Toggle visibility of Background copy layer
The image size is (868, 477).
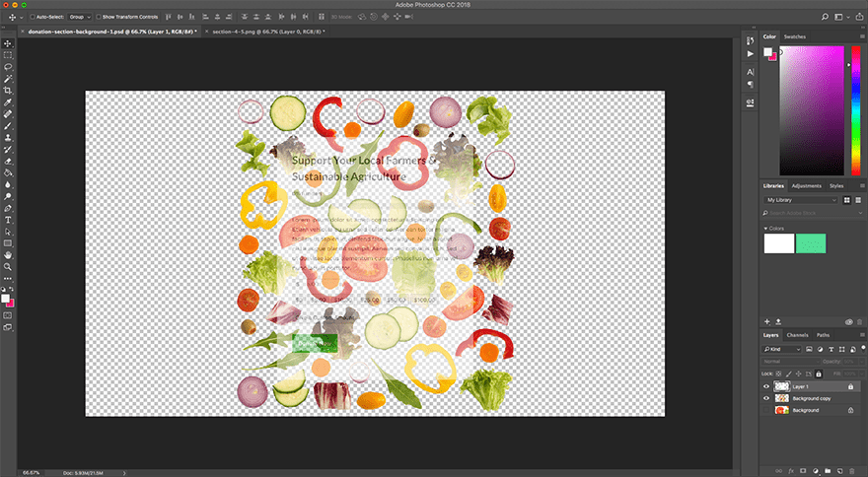[x=766, y=398]
